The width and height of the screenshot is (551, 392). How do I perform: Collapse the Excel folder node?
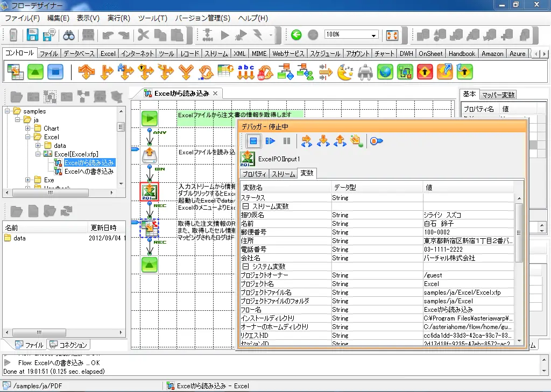click(27, 137)
